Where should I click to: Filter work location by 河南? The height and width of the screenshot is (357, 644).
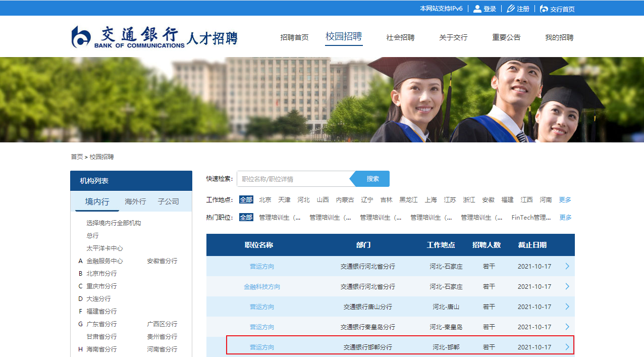click(x=546, y=200)
